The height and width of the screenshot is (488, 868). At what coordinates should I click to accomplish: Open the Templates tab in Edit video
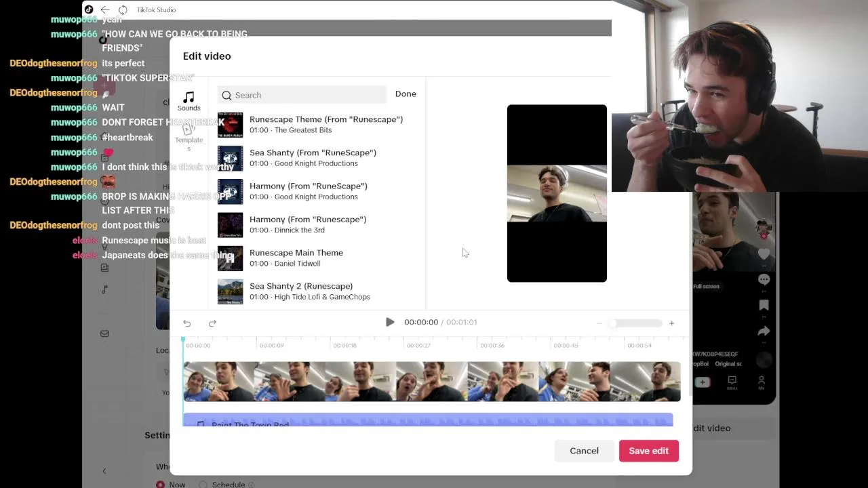click(189, 138)
